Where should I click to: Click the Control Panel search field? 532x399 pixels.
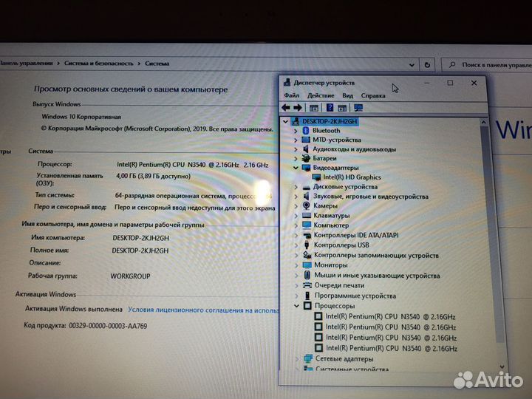point(488,64)
